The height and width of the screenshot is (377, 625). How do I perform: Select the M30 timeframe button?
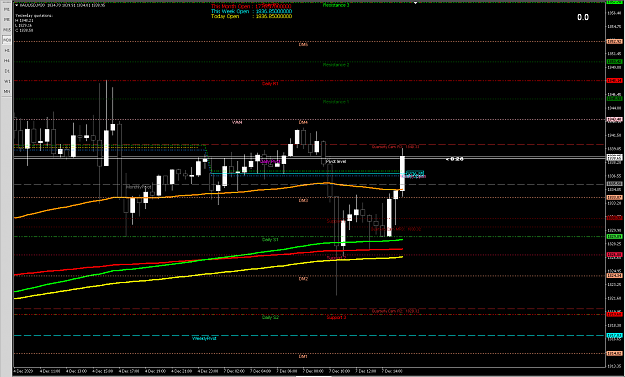pyautogui.click(x=7, y=40)
